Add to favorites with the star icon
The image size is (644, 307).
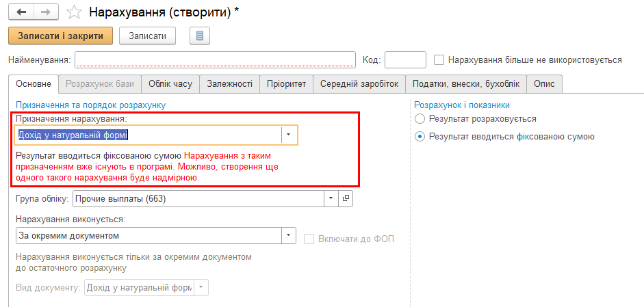(x=74, y=12)
